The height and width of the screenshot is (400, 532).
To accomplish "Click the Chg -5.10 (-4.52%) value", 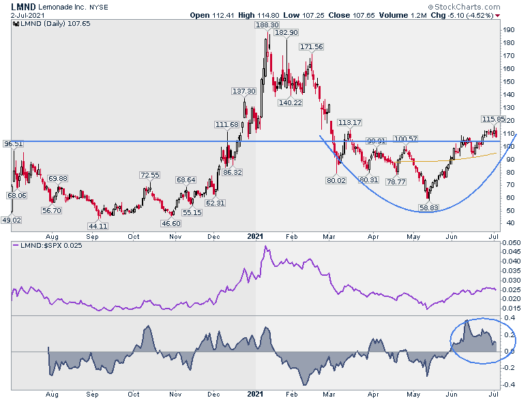I will (462, 15).
